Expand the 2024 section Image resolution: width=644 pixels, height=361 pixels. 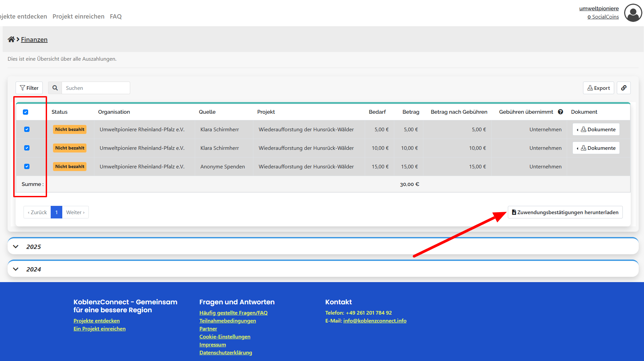pos(16,269)
